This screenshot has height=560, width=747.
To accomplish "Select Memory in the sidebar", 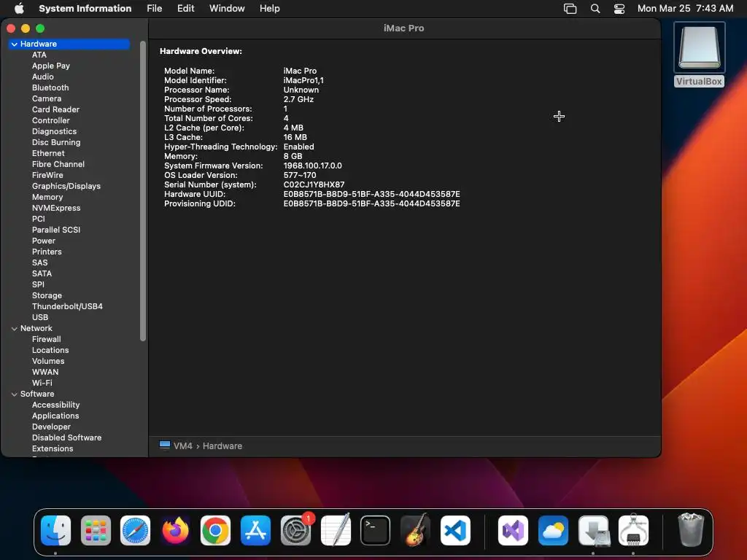I will (x=47, y=197).
